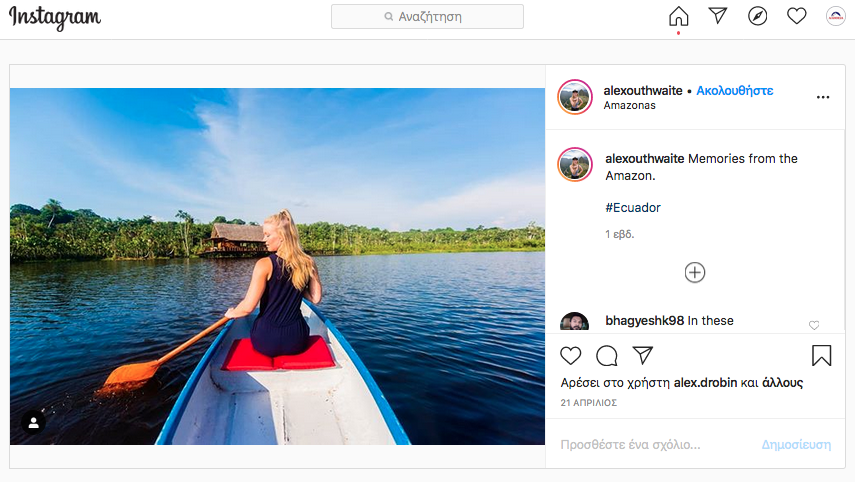The image size is (855, 482).
Task: Open the canoe photo of the post
Action: pyautogui.click(x=277, y=266)
